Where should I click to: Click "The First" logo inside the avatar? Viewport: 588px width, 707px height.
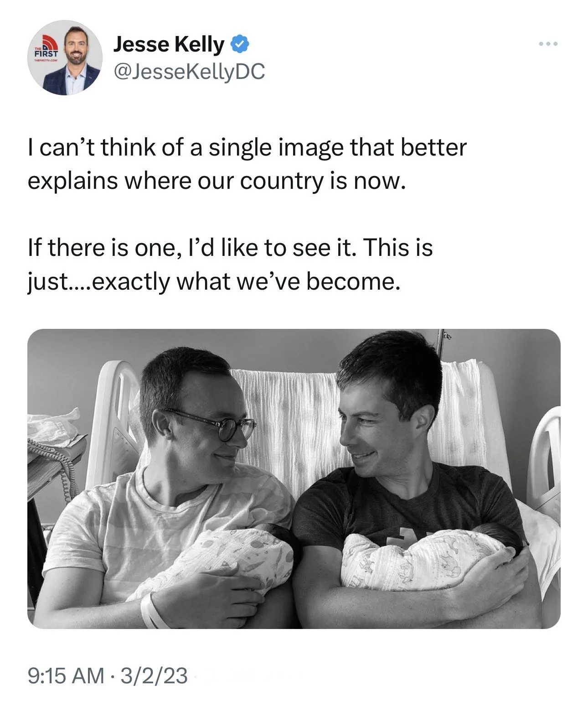tap(45, 50)
